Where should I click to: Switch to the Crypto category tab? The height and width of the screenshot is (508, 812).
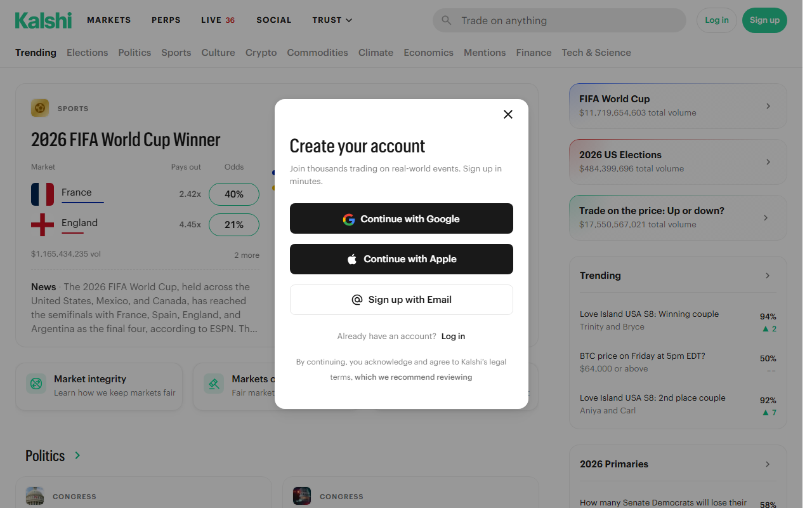pos(261,53)
